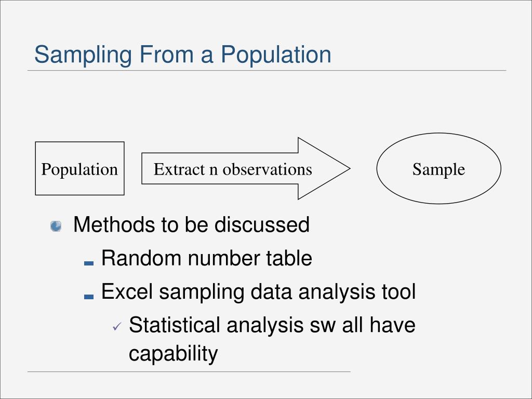Click the dash bullet before Random number table

(88, 263)
